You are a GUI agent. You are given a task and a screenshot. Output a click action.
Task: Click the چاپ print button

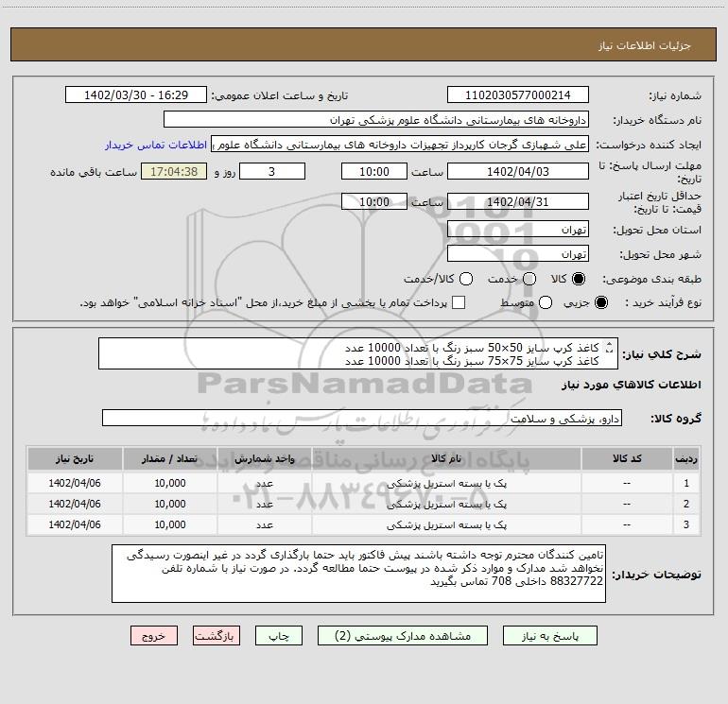coord(279,636)
